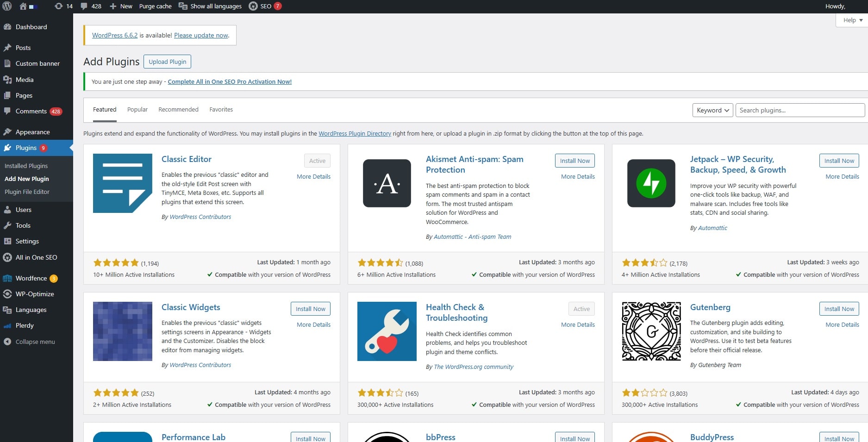Switch to the Featured tab
The image size is (868, 442).
point(105,110)
